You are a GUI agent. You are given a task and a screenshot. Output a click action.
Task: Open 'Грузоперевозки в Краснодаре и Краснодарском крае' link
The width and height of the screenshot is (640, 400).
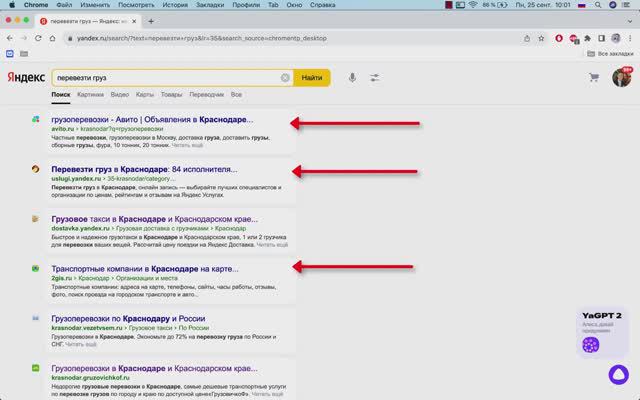click(x=154, y=368)
